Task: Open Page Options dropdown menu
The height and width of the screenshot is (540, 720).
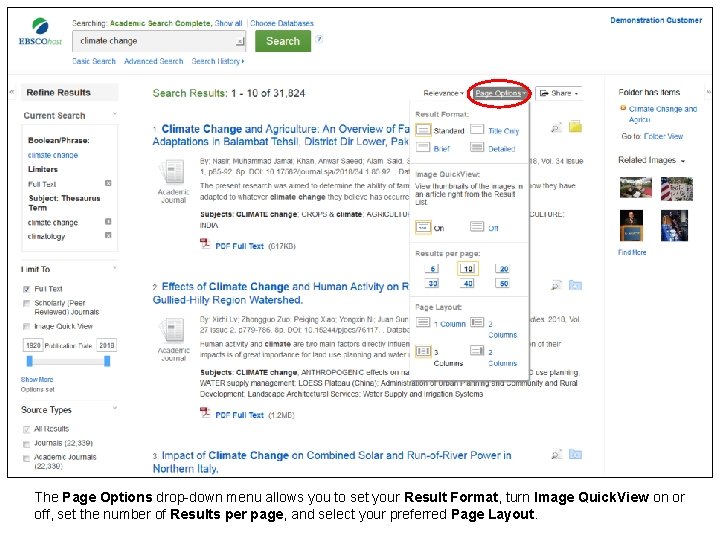Action: click(500, 93)
